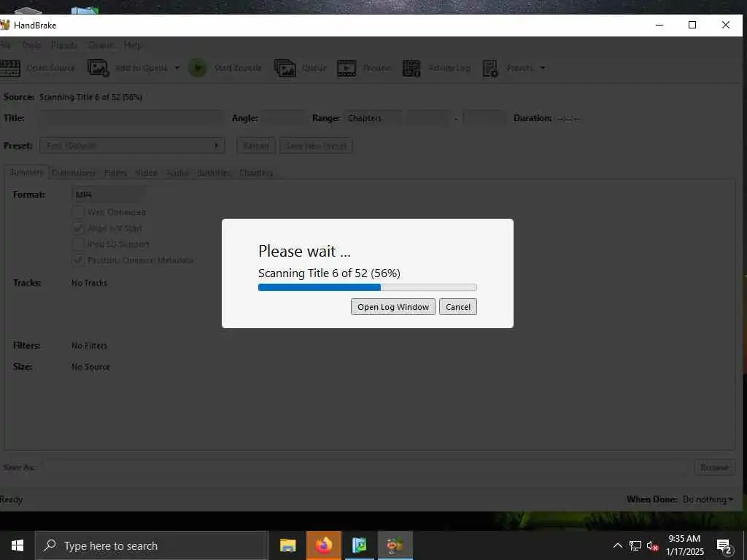Switch to the Audio tab
This screenshot has height=560, width=747.
click(x=178, y=172)
